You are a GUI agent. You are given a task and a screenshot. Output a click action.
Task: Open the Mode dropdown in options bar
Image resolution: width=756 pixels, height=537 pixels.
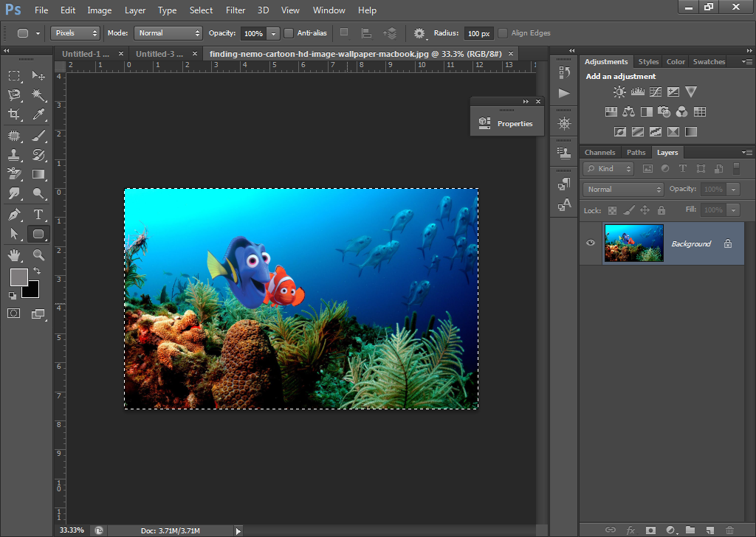tap(168, 32)
